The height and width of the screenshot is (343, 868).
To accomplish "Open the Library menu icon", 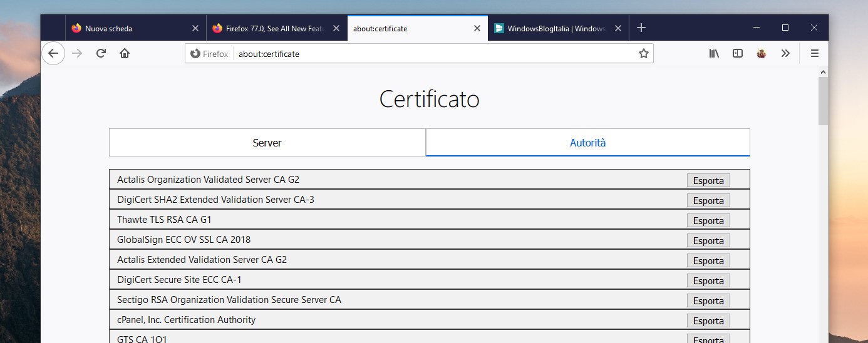I will [714, 54].
